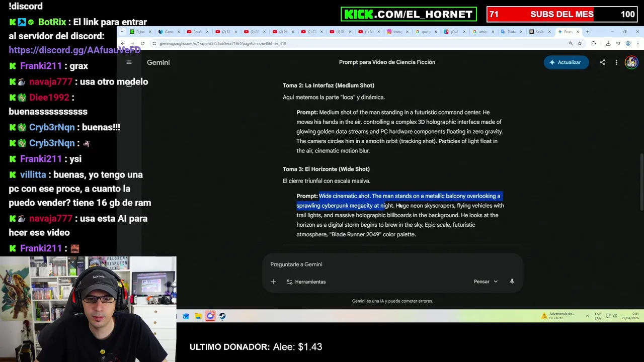Open File Explorer from the taskbar

pos(198,316)
